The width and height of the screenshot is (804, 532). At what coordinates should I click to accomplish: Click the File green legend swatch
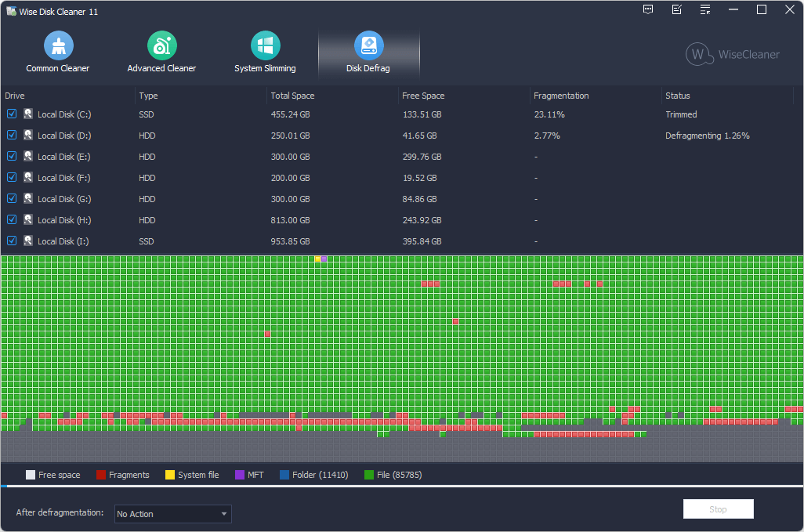(x=368, y=475)
